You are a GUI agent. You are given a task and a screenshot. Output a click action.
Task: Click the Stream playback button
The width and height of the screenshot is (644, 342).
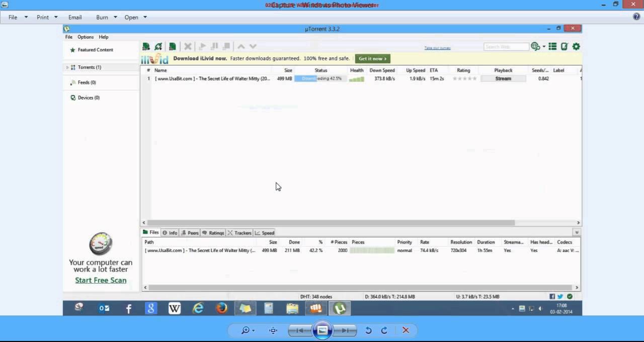(503, 78)
